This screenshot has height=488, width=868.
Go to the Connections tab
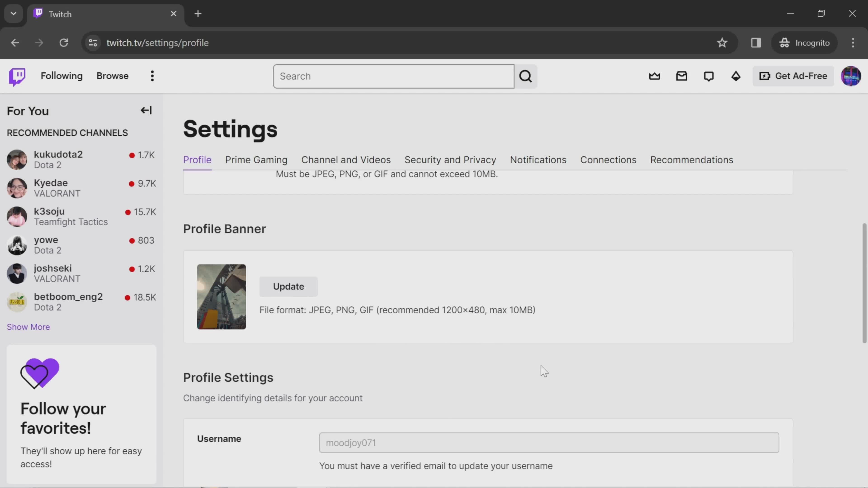coord(608,160)
